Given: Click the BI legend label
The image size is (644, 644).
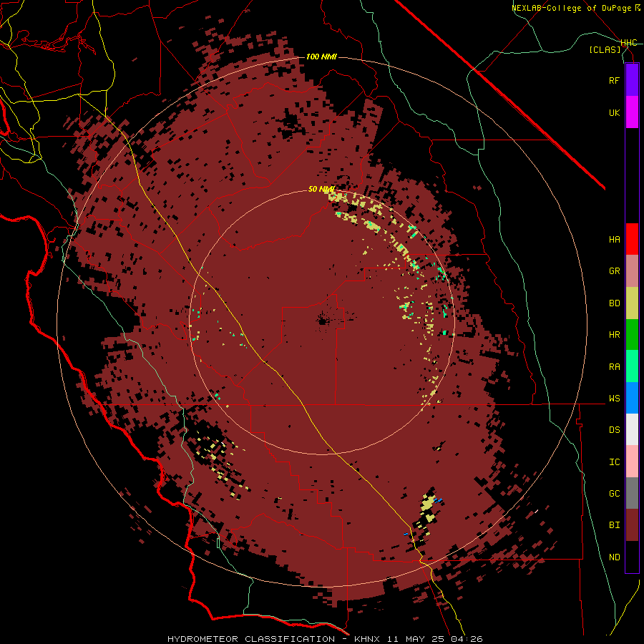Looking at the screenshot, I should coord(614,525).
